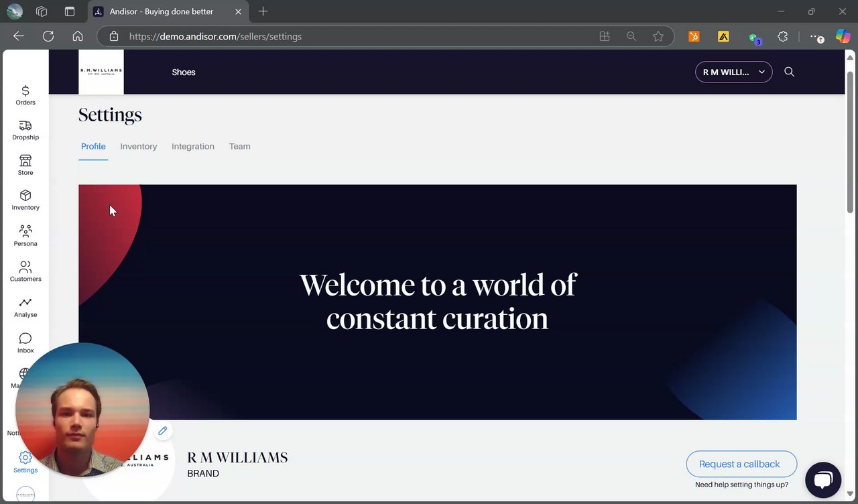Open browser settings and more menu
The height and width of the screenshot is (504, 858).
(816, 37)
